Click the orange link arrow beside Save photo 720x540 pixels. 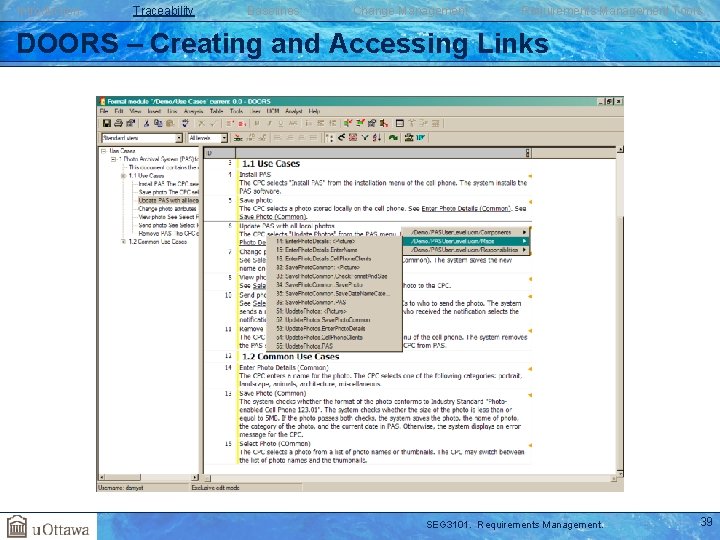point(530,202)
